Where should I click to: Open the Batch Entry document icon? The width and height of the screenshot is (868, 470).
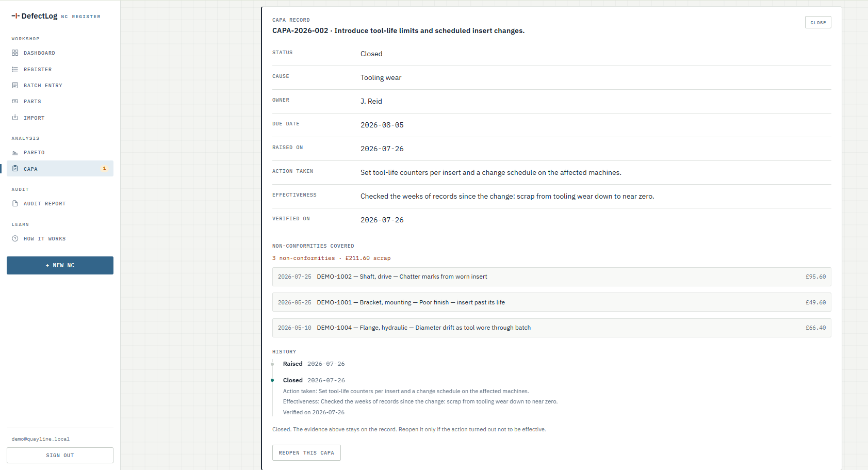point(15,85)
